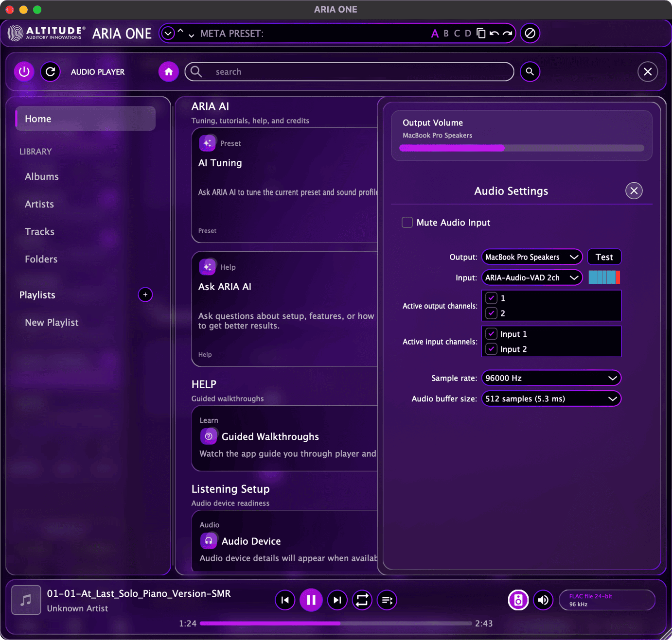The width and height of the screenshot is (672, 640).
Task: Undo the last preset change
Action: coord(494,33)
